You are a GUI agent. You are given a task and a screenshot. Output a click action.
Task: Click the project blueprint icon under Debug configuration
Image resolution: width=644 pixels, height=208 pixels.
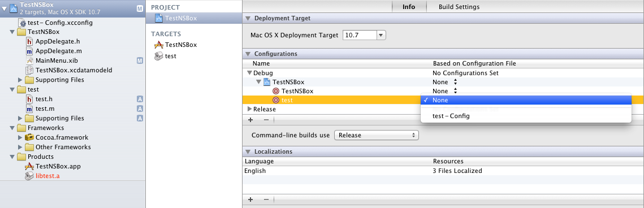click(266, 82)
